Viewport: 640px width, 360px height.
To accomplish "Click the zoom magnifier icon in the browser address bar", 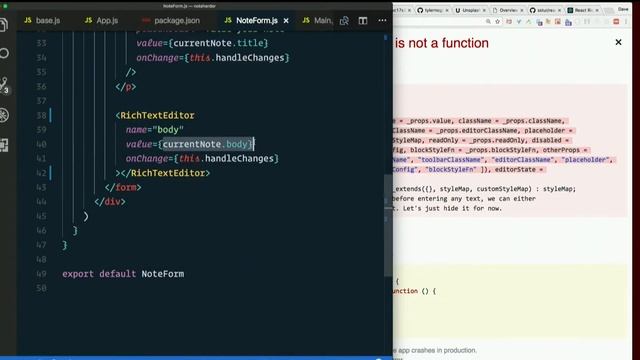I will click(x=488, y=22).
